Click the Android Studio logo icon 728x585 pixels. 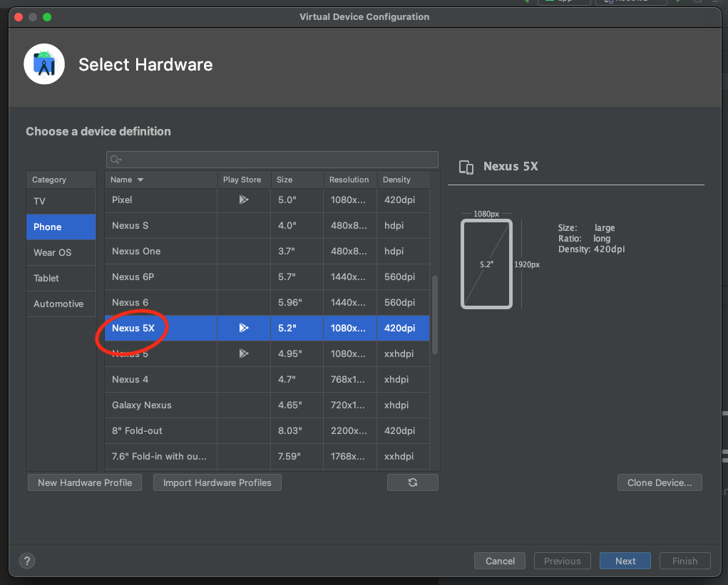tap(44, 64)
